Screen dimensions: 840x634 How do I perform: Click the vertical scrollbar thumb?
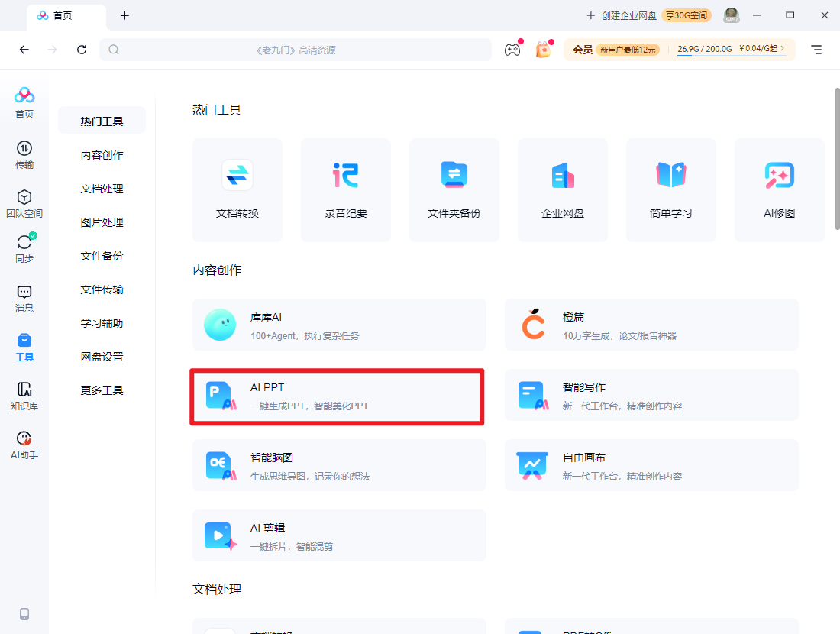[x=837, y=159]
